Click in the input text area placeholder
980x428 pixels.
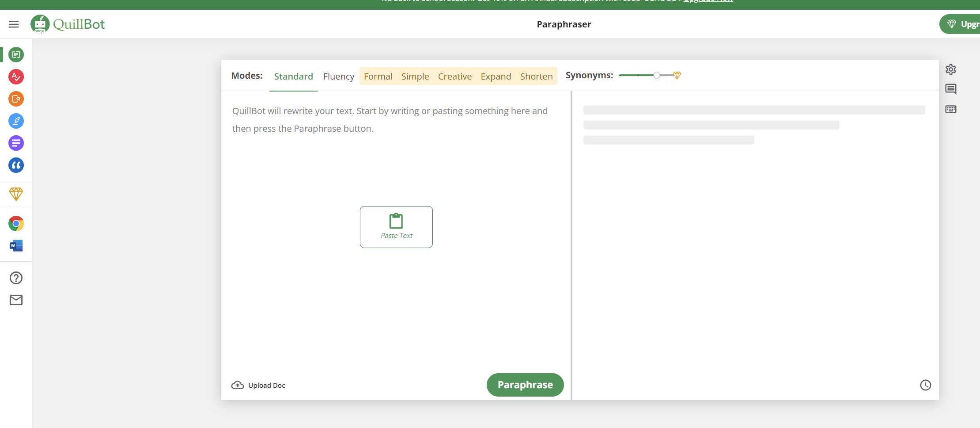coord(390,120)
